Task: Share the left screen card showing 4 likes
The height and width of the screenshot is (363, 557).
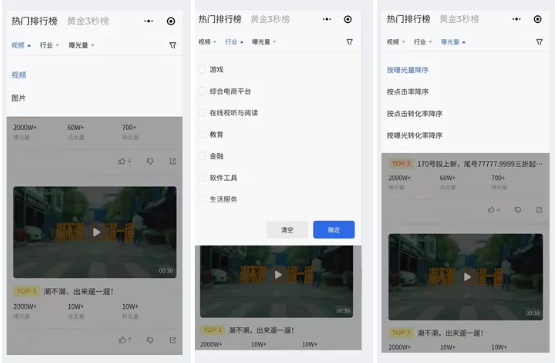Action: point(173,161)
